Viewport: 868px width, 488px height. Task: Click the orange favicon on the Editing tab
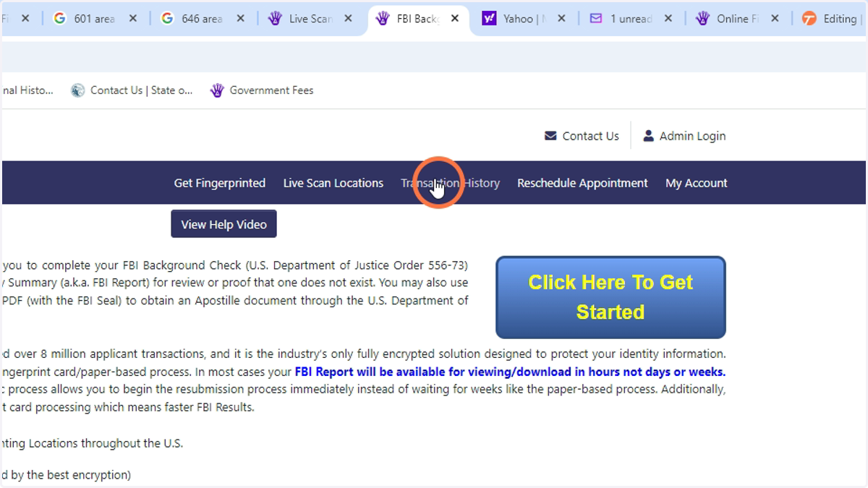click(809, 19)
